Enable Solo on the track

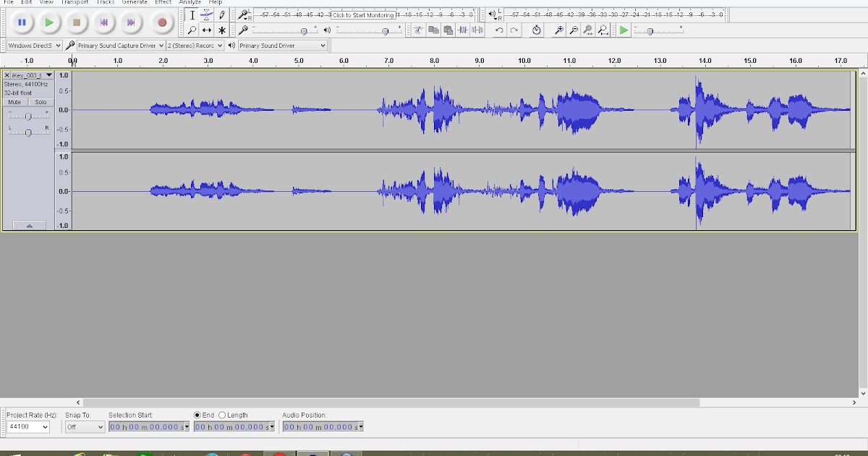coord(41,102)
